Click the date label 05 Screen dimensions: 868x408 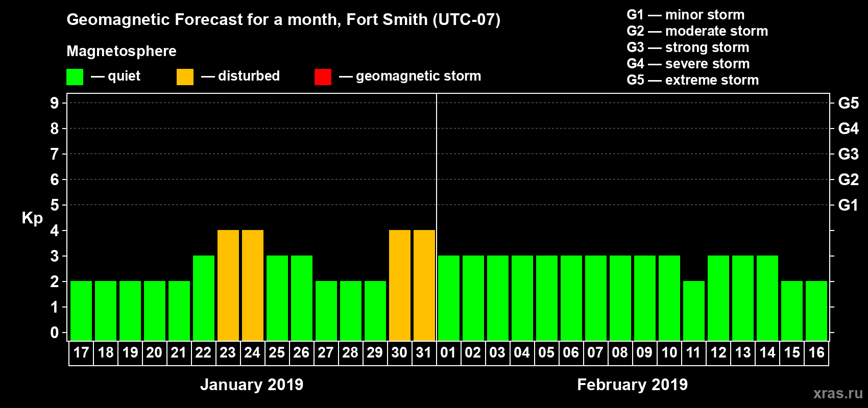point(546,352)
